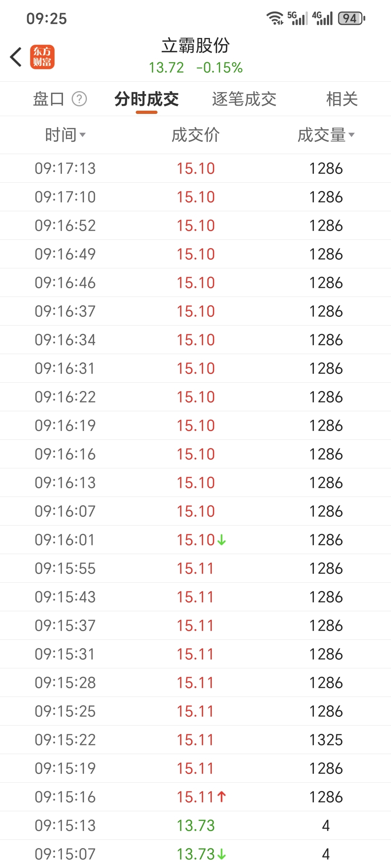Viewport: 391px width, 868px height.
Task: Tap the 立霸股份 stock title
Action: pos(195,46)
